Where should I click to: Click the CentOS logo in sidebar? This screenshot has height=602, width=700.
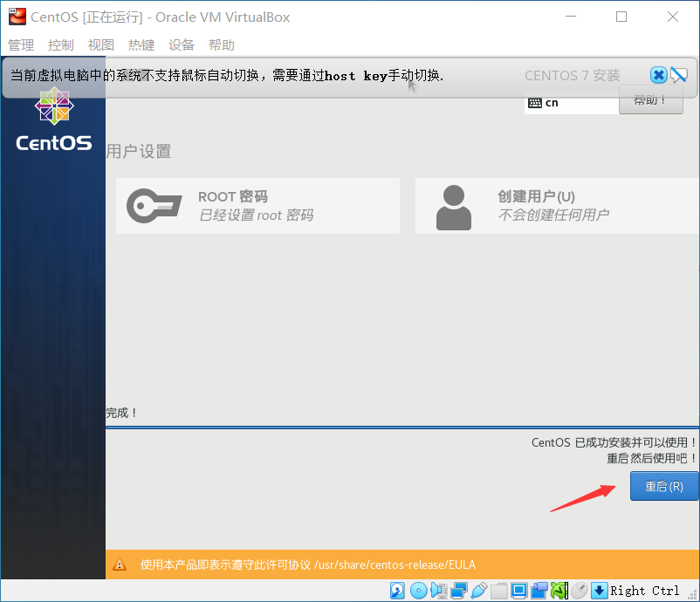pos(54,119)
